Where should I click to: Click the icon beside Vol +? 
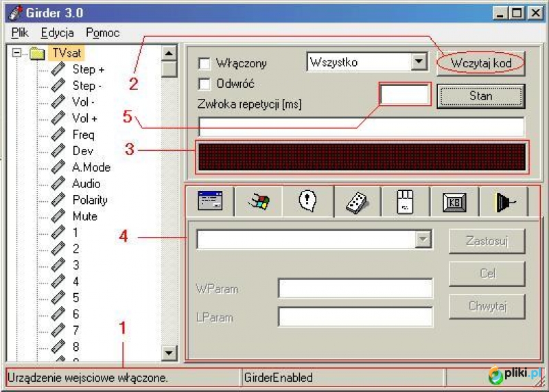(x=58, y=118)
